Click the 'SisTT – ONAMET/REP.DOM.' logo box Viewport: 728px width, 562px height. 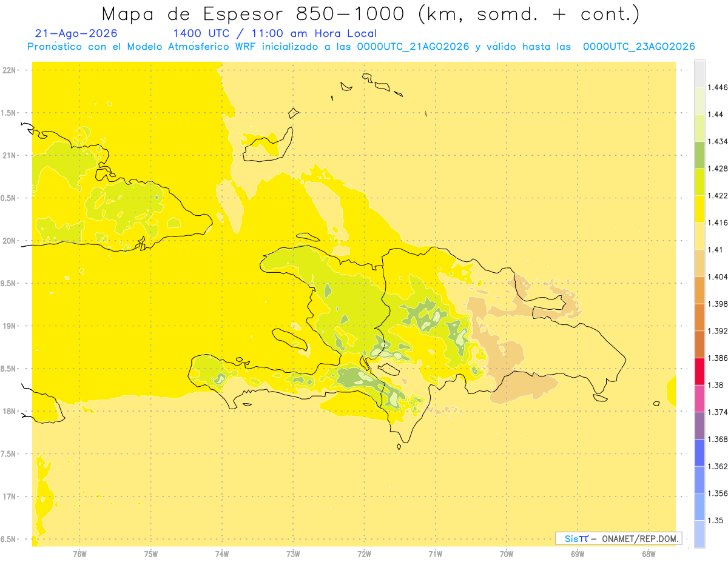[x=618, y=538]
